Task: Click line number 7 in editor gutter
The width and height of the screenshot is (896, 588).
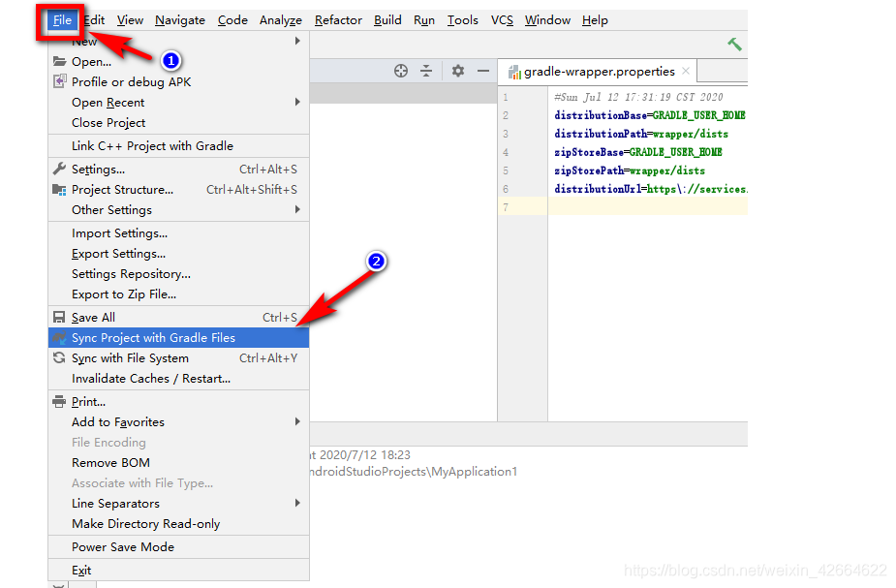Action: [x=506, y=207]
